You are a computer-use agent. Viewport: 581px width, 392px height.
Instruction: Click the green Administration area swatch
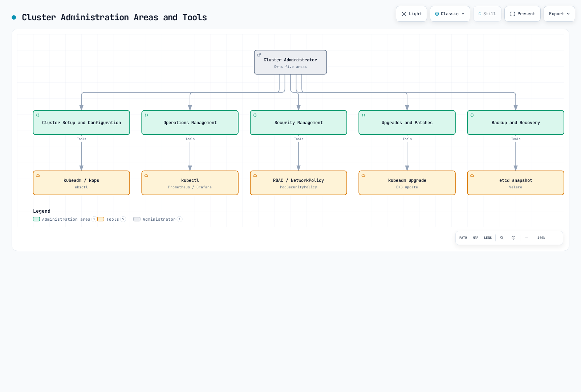(36, 219)
